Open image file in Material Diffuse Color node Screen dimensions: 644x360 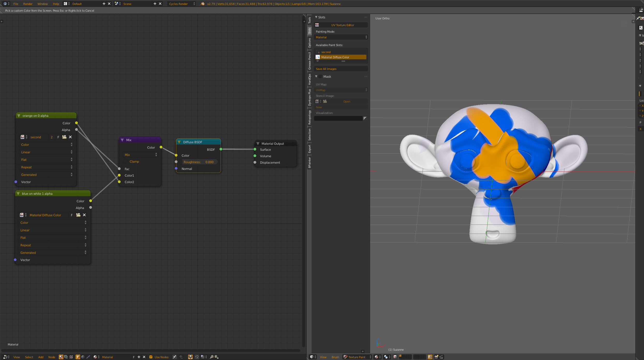pos(78,215)
